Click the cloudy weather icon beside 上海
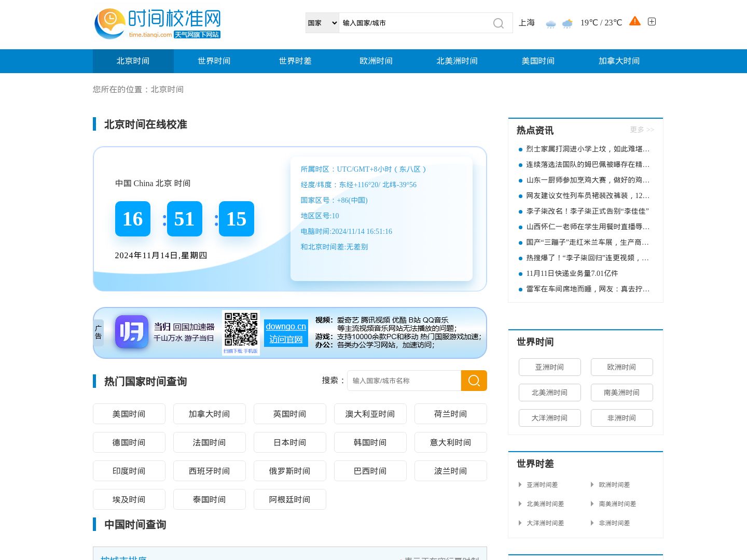Viewport: 747px width, 560px height. 551,23
